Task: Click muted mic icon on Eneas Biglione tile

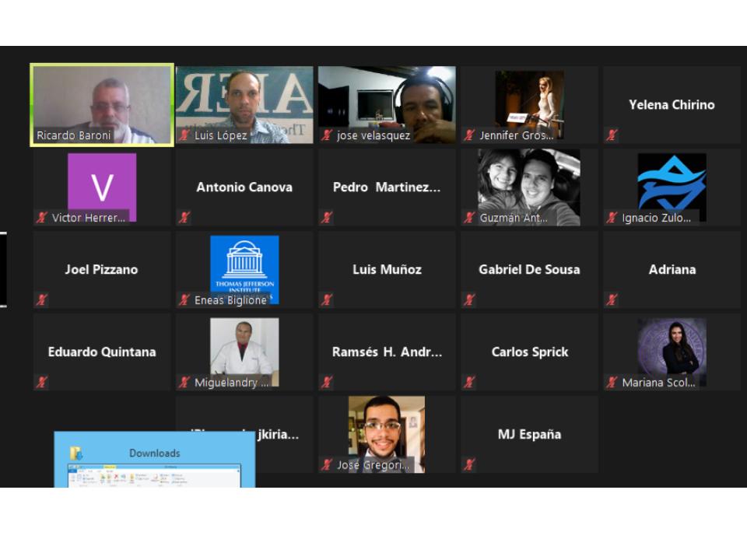Action: (184, 300)
